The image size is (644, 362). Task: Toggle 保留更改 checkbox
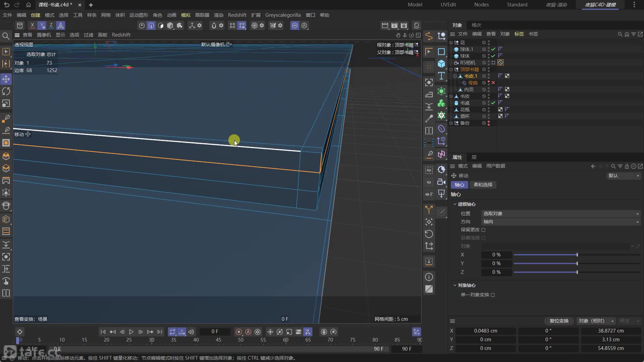[483, 230]
